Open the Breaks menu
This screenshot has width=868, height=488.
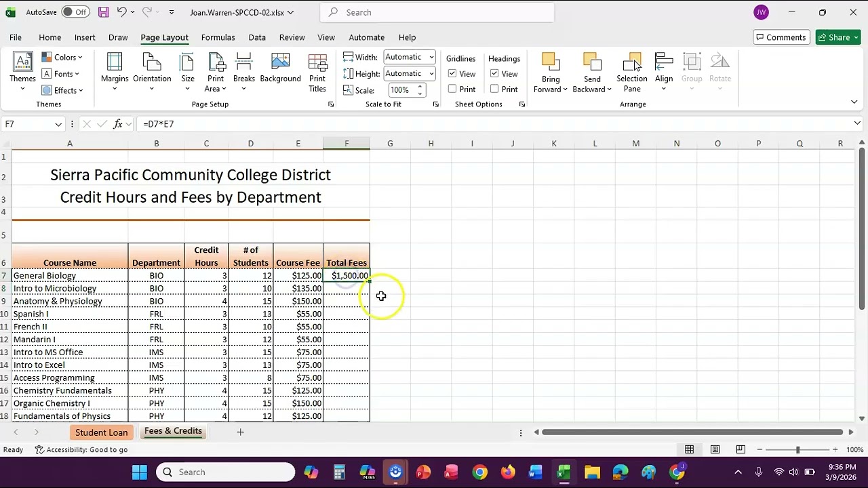[244, 72]
